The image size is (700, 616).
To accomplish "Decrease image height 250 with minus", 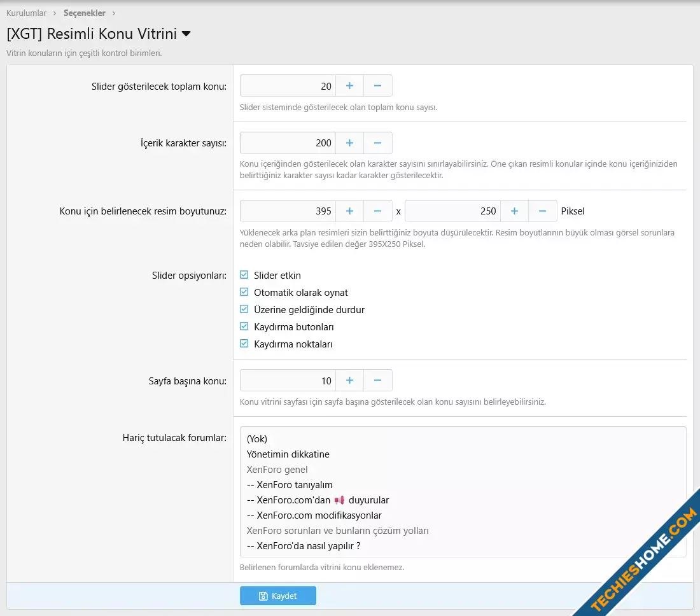I will [542, 211].
